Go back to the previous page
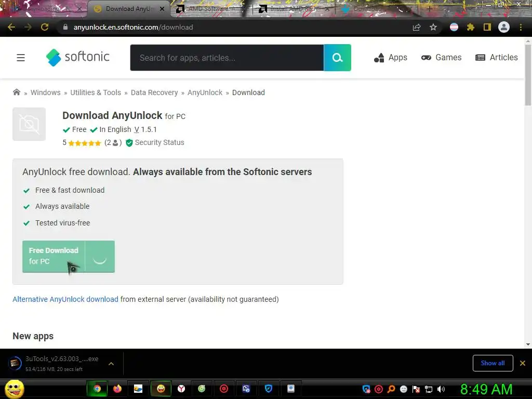532x399 pixels. [11, 27]
